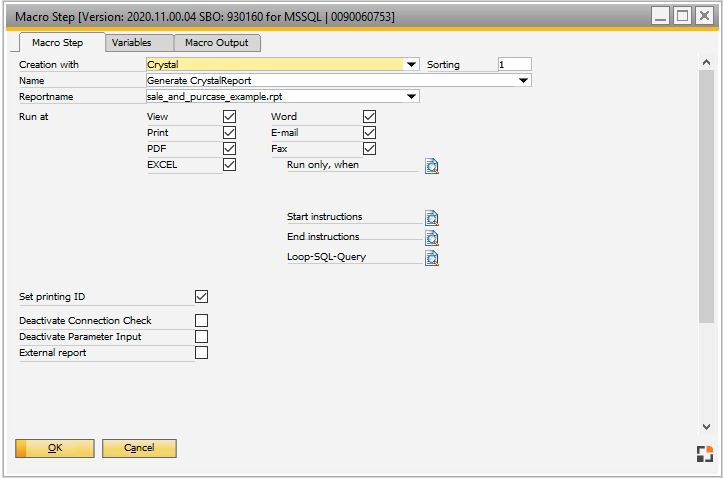
Task: Click the orange resize icon in bottom corner
Action: coord(704,453)
